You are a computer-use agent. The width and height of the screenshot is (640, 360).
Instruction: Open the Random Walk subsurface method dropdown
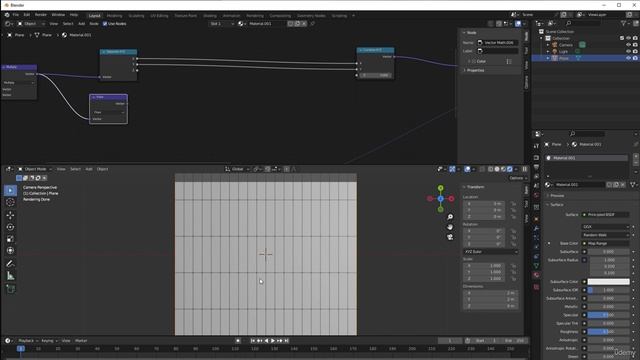click(605, 235)
